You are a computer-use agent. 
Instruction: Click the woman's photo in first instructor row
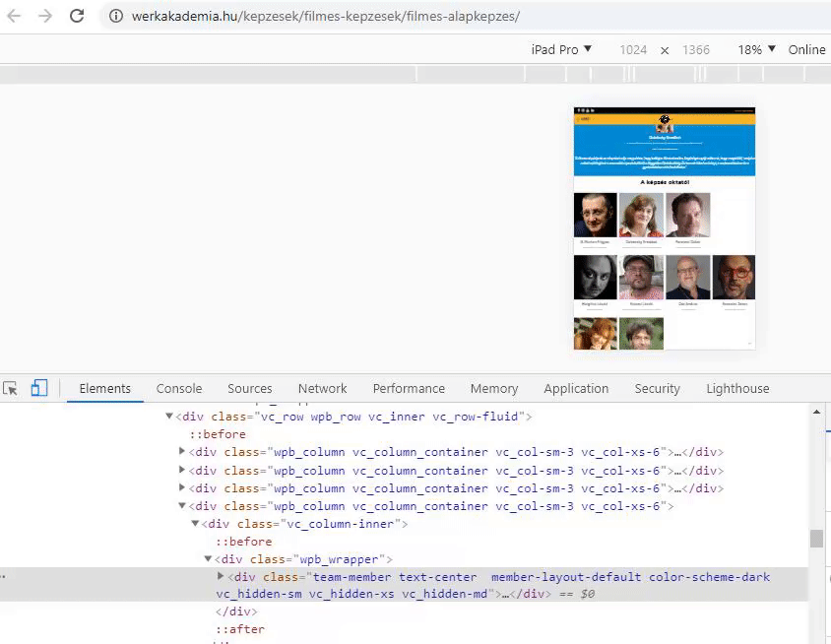641,215
